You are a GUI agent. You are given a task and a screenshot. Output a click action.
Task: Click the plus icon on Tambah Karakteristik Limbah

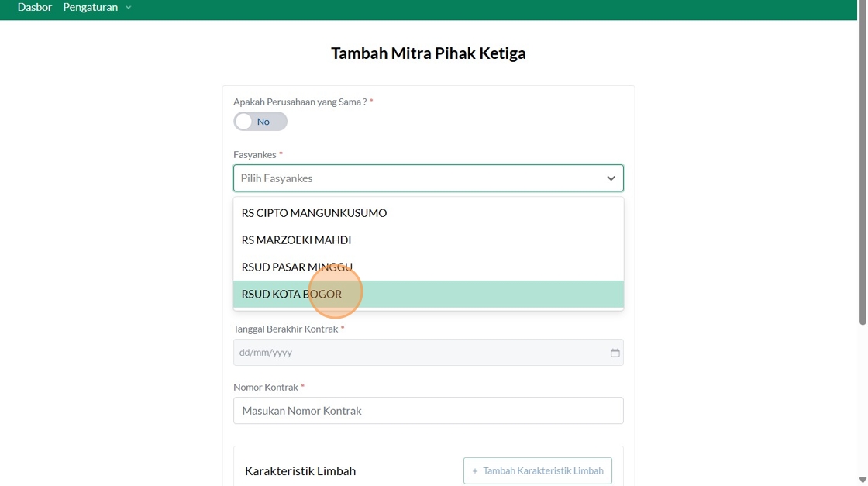(x=475, y=471)
